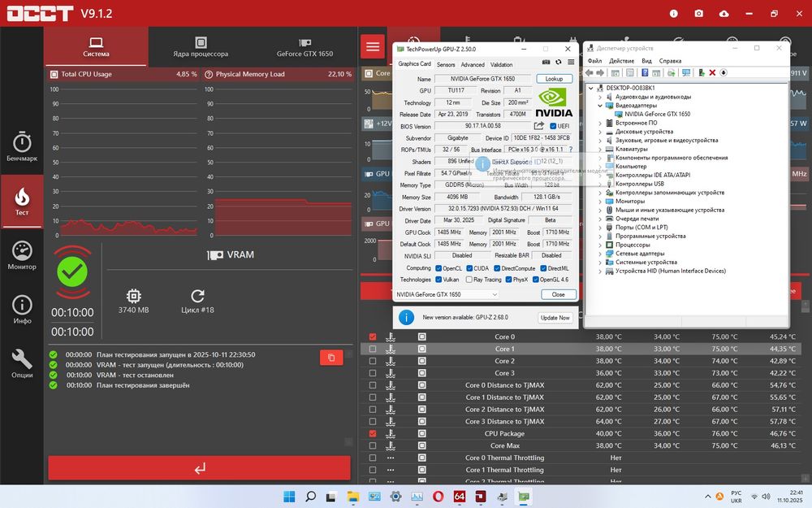Open the Монитор gauge section
Viewport: 812px width, 508px height.
pyautogui.click(x=22, y=255)
